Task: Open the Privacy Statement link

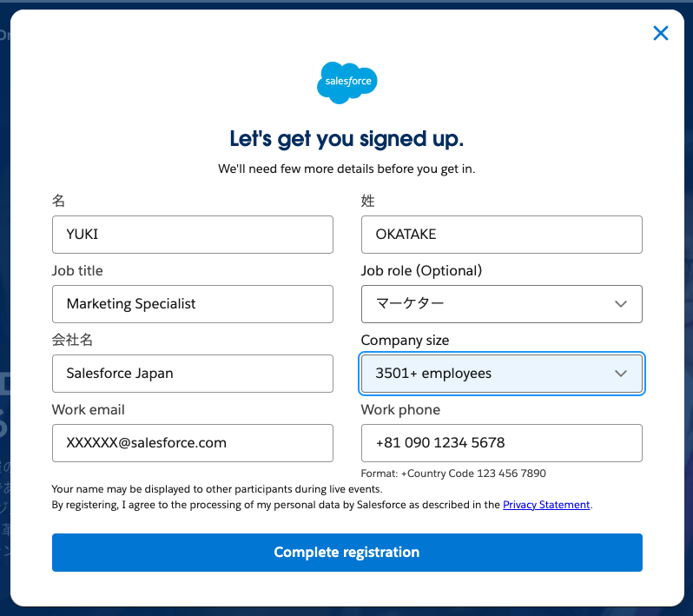Action: point(546,505)
